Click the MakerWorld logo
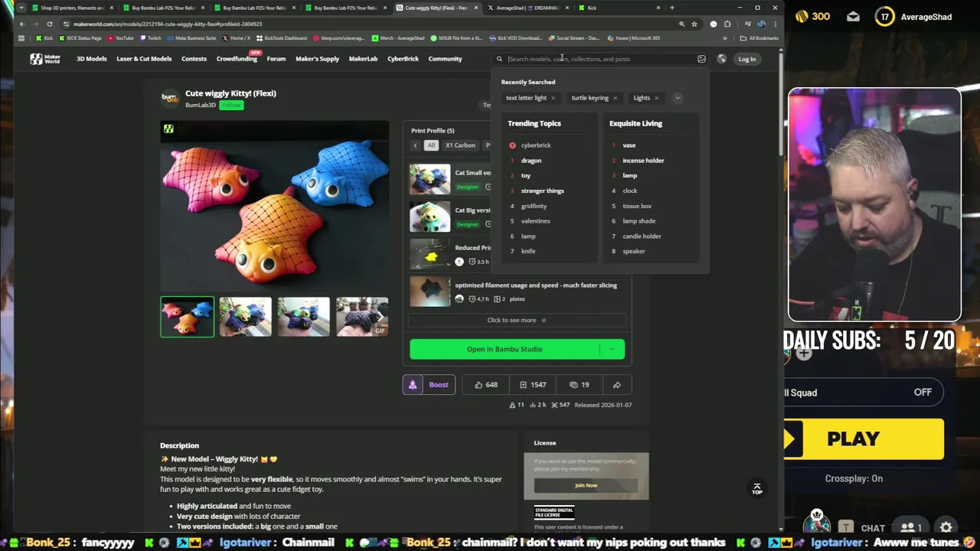This screenshot has height=551, width=980. (45, 59)
